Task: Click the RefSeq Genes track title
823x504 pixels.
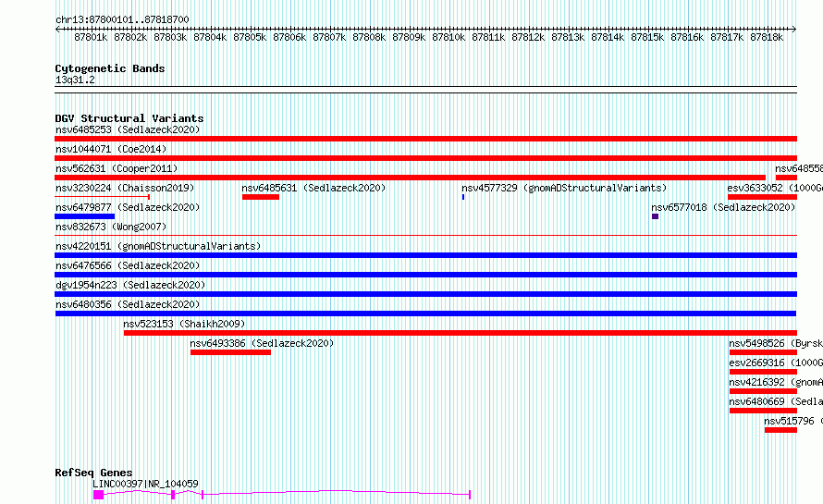Action: pyautogui.click(x=93, y=473)
